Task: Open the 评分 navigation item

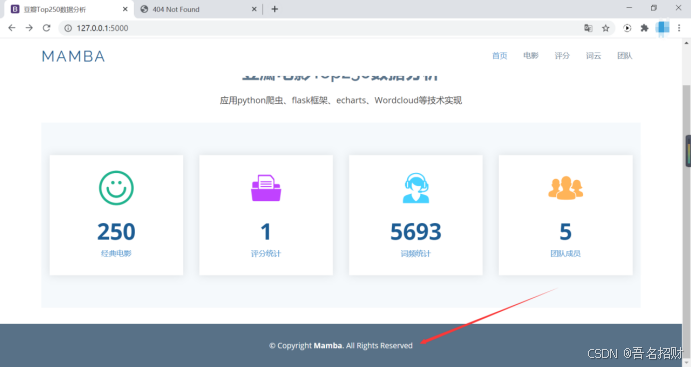Action: [x=562, y=56]
